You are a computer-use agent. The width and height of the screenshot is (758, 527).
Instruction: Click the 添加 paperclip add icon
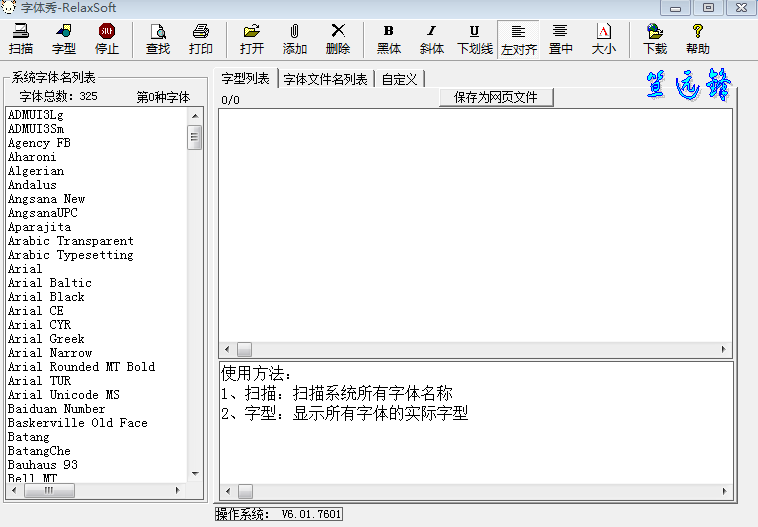[x=294, y=39]
